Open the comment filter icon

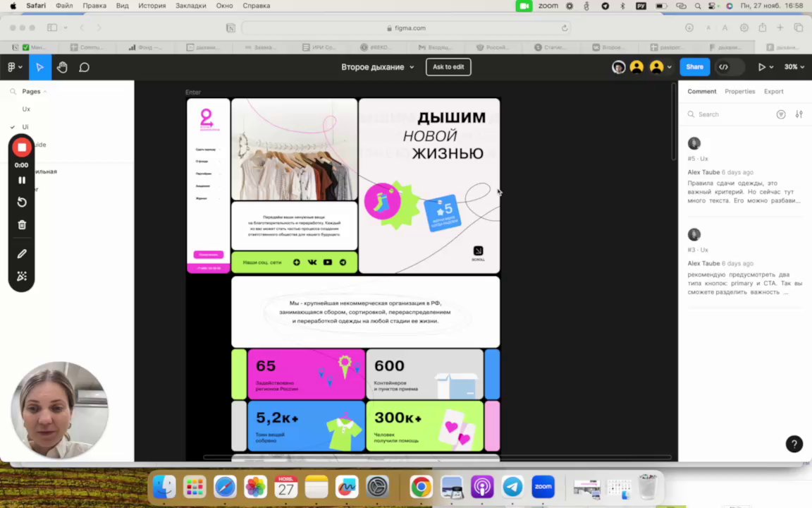tap(781, 114)
